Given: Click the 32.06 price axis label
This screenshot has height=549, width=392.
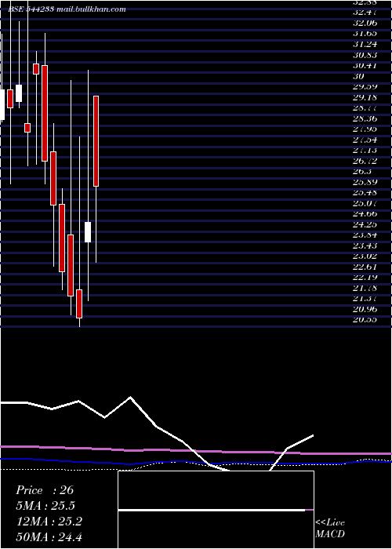Looking at the screenshot, I should click(365, 23).
